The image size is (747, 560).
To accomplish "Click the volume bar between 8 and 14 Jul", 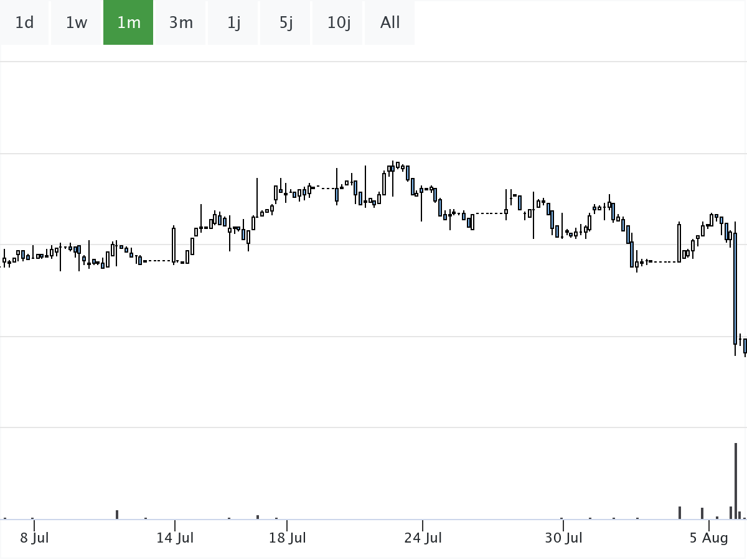I will (x=117, y=515).
